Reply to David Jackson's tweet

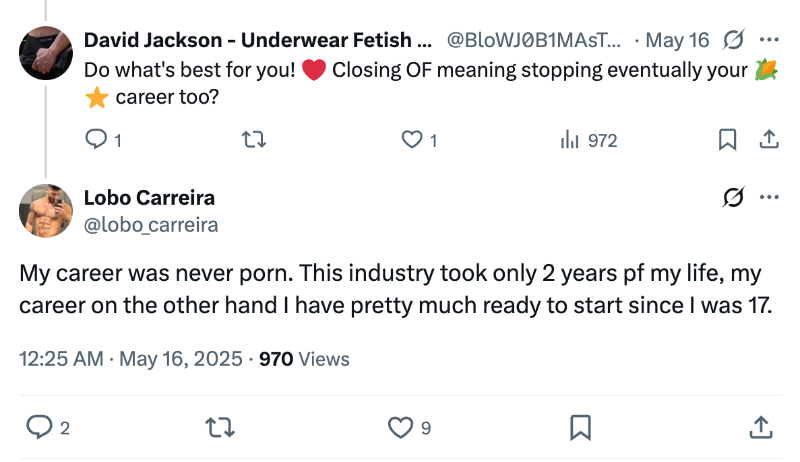click(96, 141)
